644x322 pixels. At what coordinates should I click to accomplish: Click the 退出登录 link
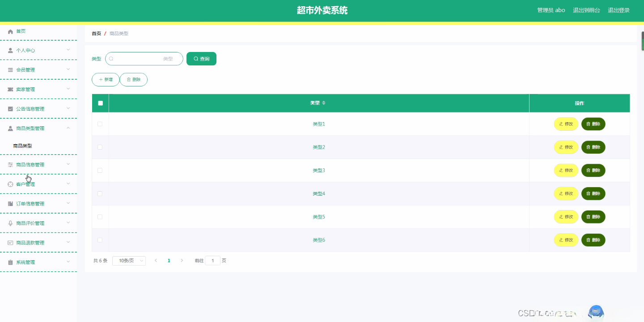[x=619, y=10]
